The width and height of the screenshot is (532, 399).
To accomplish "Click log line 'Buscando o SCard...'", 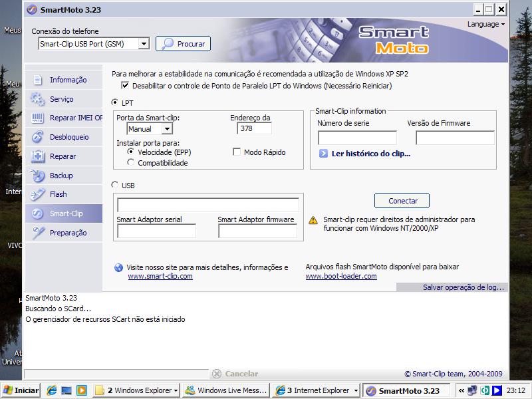I will point(58,309).
